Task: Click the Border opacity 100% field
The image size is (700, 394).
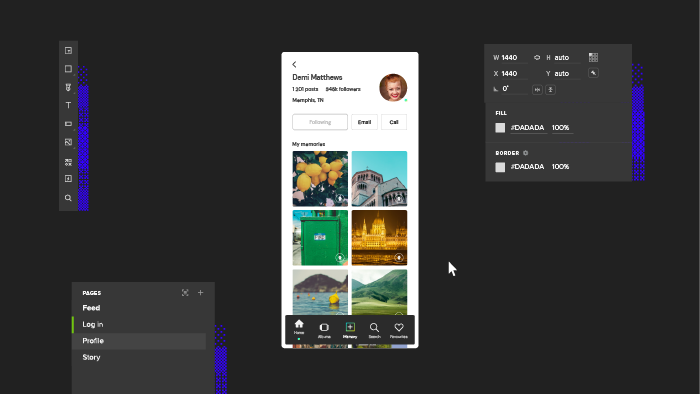Action: [x=561, y=166]
